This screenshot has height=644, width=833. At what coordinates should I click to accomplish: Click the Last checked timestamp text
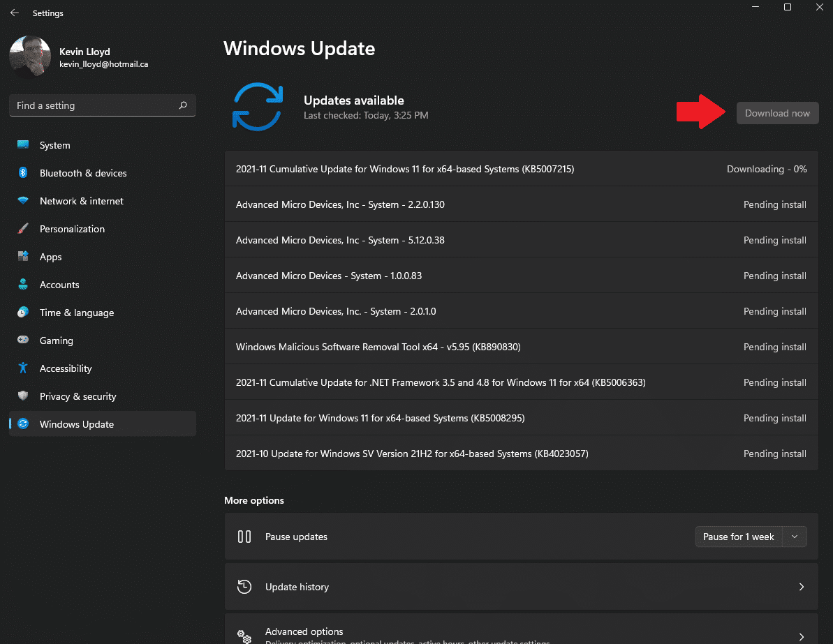[366, 115]
